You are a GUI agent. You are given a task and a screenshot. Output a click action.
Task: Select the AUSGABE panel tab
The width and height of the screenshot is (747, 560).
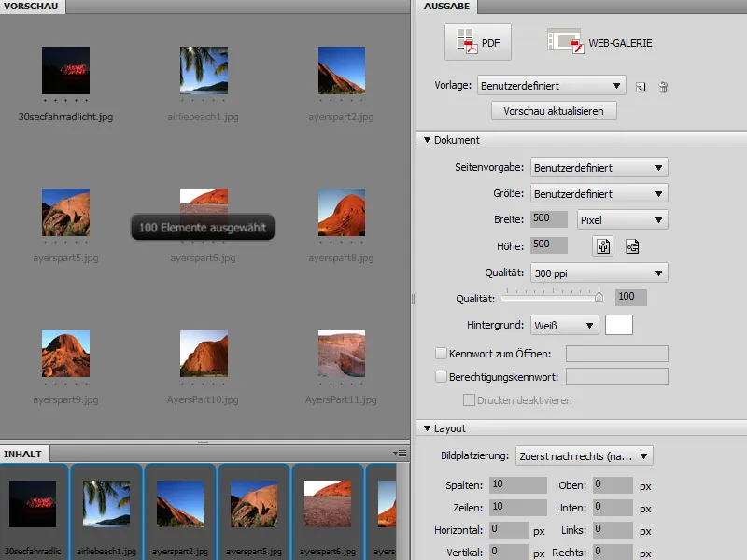point(447,7)
